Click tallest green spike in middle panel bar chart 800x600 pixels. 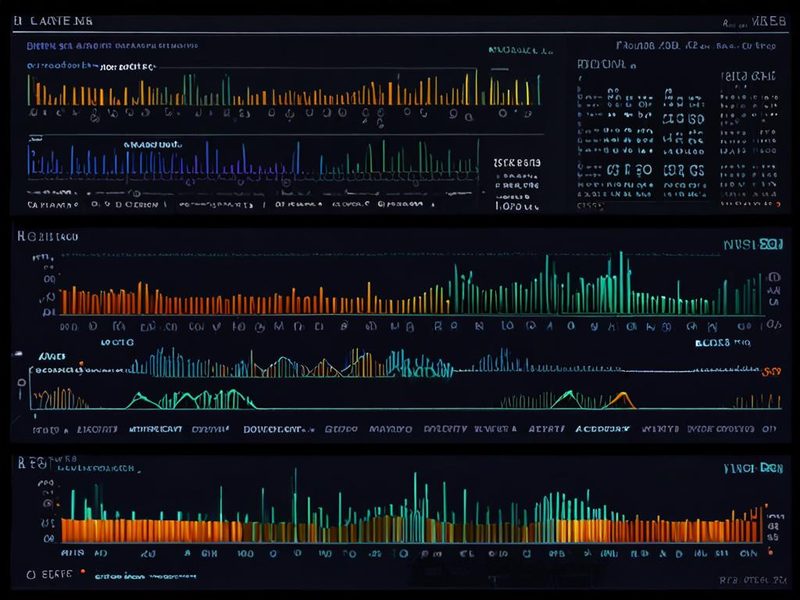[x=621, y=282]
